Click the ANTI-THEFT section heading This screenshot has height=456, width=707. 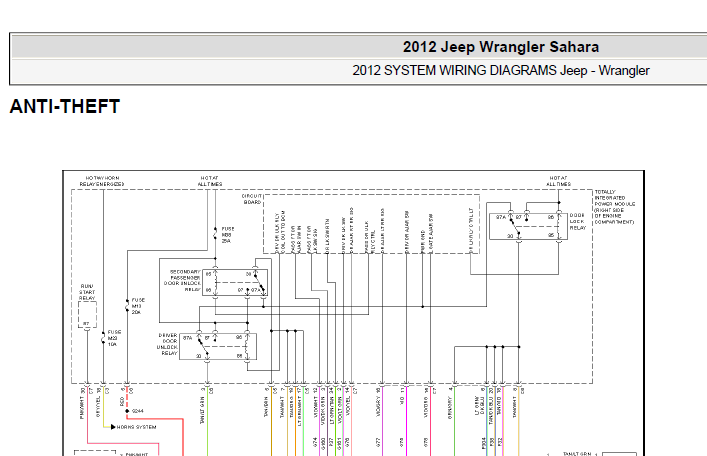(64, 107)
